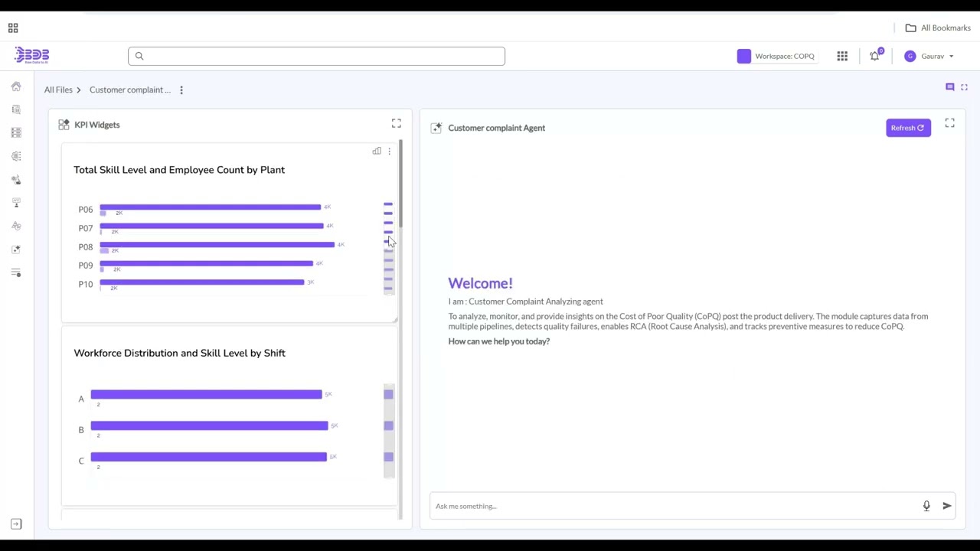980x551 pixels.
Task: Click the Refresh button
Action: tap(908, 128)
